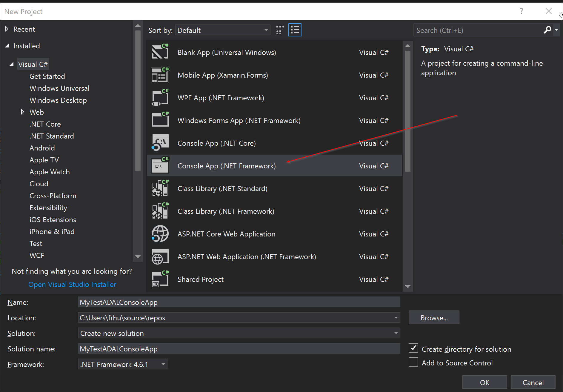Select the Apple TV category
Screen dimensions: 563x392
click(44, 160)
